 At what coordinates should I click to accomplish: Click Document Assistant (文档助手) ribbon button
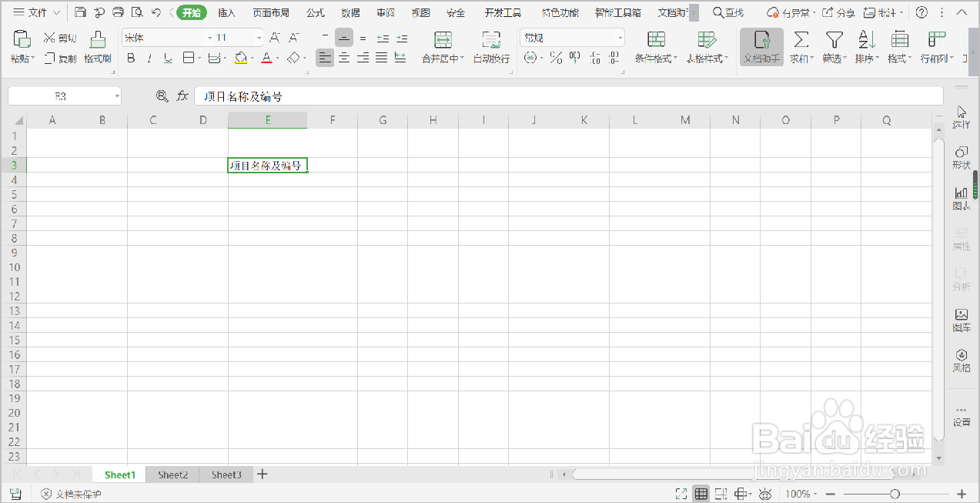click(761, 47)
